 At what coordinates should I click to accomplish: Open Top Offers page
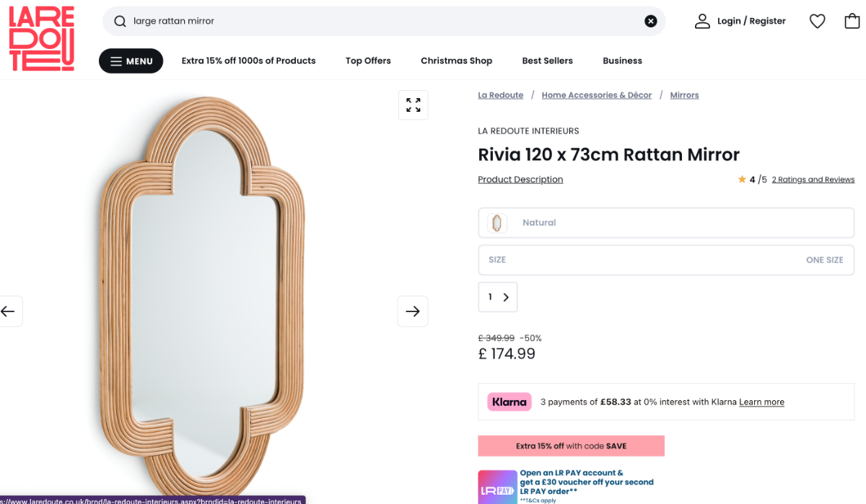pos(368,61)
